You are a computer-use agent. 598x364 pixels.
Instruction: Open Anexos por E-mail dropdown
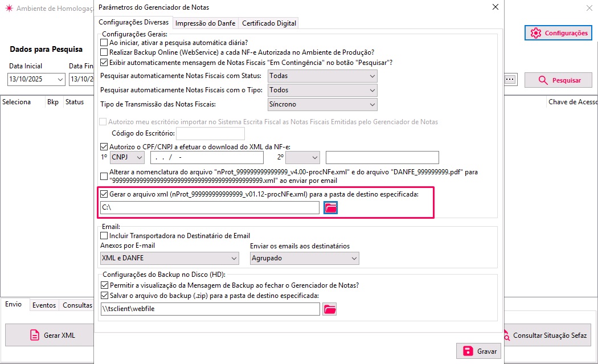tap(169, 258)
